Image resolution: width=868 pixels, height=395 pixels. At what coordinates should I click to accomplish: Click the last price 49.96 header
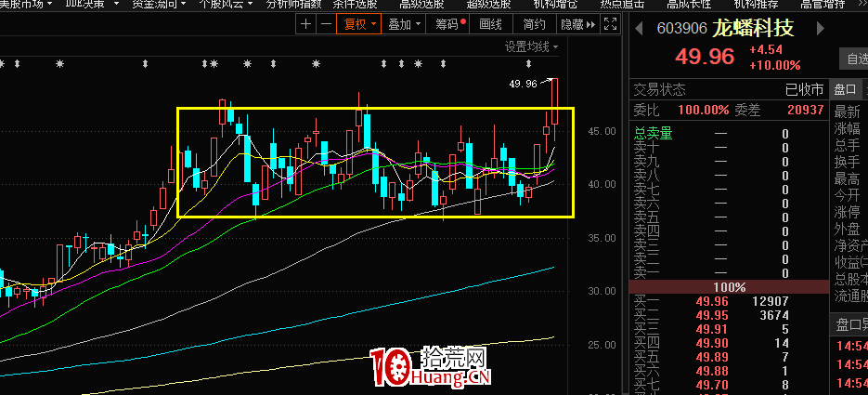click(705, 57)
